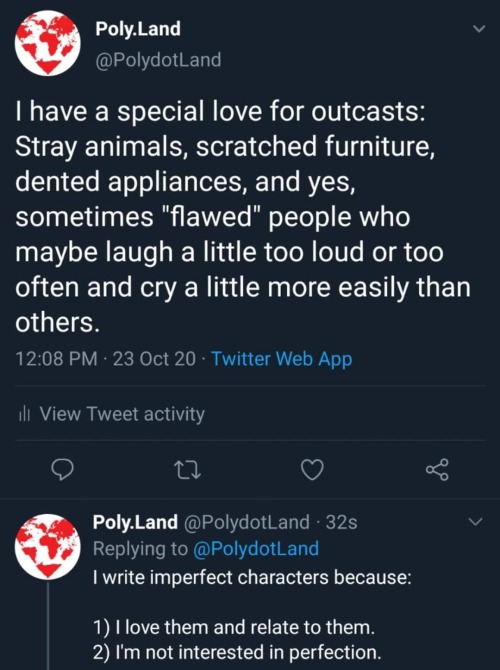Like the tweet with heart icon

(x=312, y=470)
